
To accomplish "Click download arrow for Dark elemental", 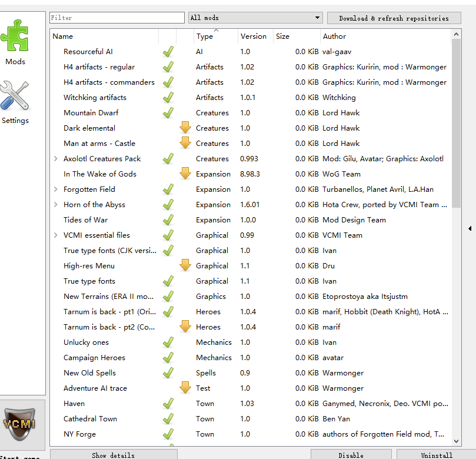I will click(x=185, y=128).
